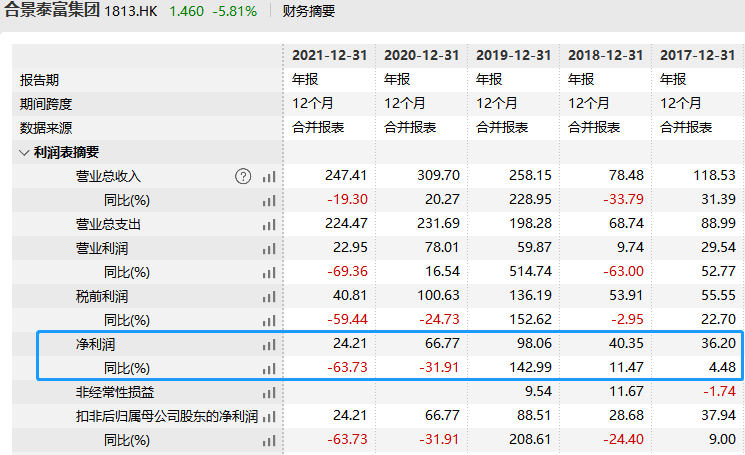Select net profit value 40.35
This screenshot has height=455, width=745.
pos(626,344)
